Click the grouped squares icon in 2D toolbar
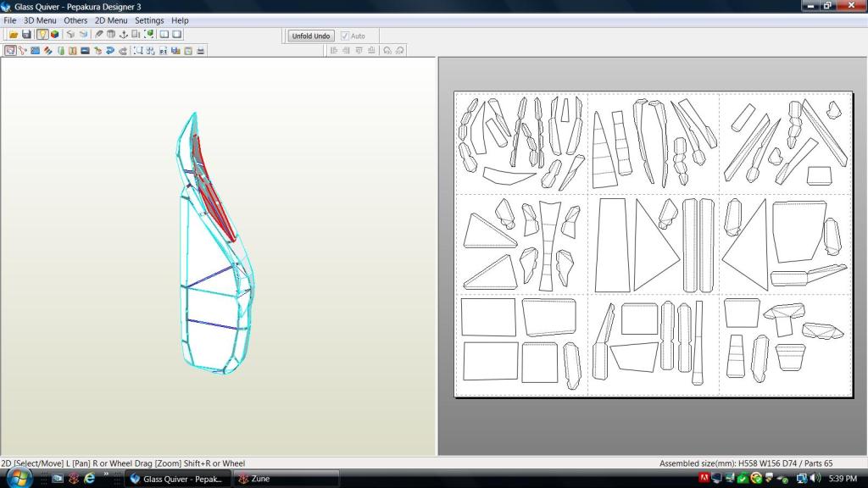The height and width of the screenshot is (488, 868). [x=150, y=50]
